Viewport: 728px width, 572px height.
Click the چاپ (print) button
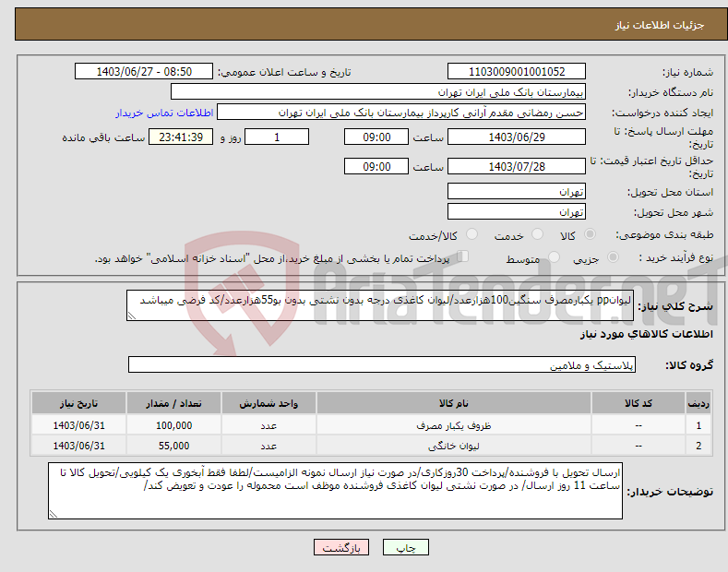(406, 547)
